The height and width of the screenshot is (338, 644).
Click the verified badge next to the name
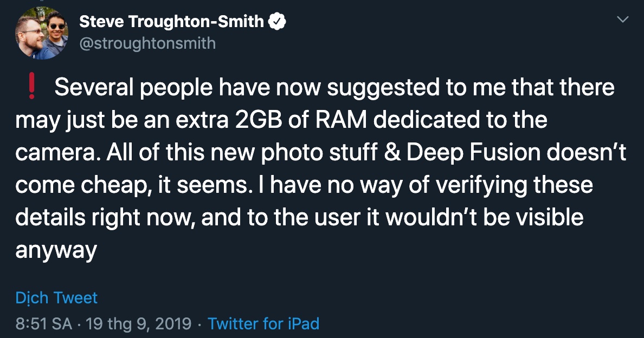click(278, 22)
